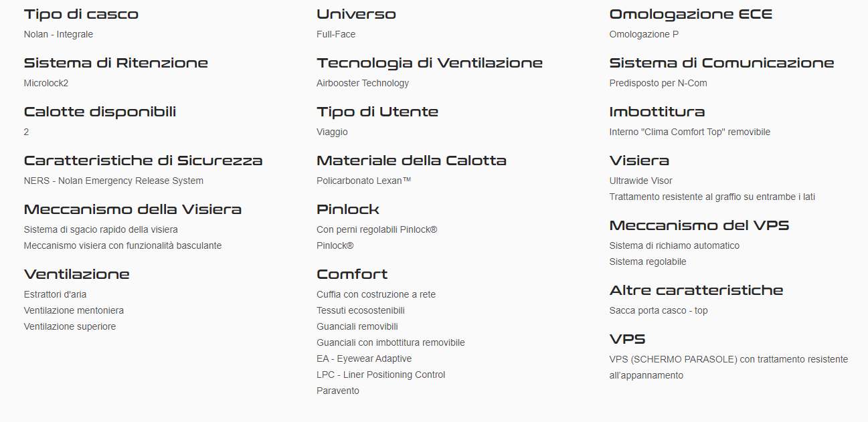Click the "Estrattori d'aria" entry

tap(55, 294)
